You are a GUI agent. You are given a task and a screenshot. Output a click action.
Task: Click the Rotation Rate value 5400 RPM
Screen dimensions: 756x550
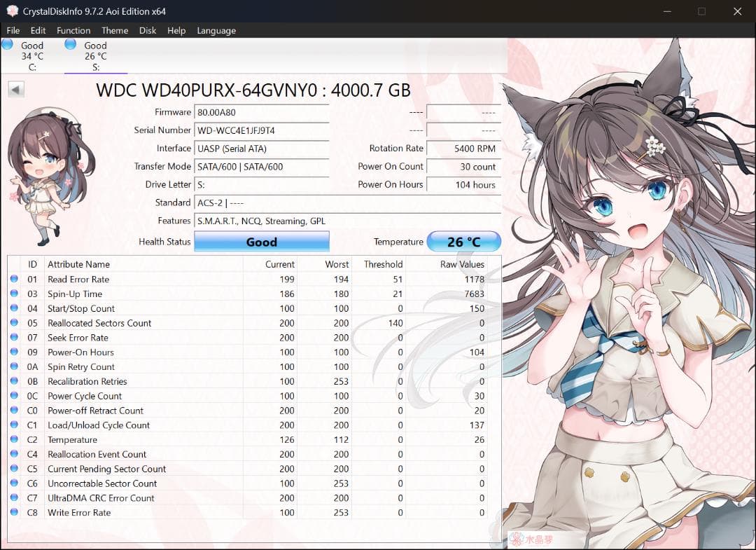coord(464,149)
